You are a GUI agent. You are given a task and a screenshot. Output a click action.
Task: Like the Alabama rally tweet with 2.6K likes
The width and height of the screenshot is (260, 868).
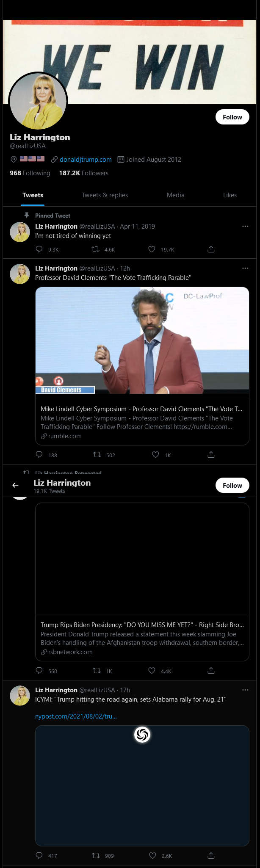pos(152,855)
